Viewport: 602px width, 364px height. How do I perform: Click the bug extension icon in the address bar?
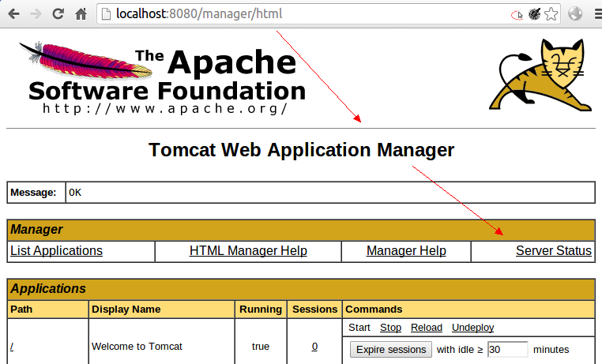click(x=534, y=14)
